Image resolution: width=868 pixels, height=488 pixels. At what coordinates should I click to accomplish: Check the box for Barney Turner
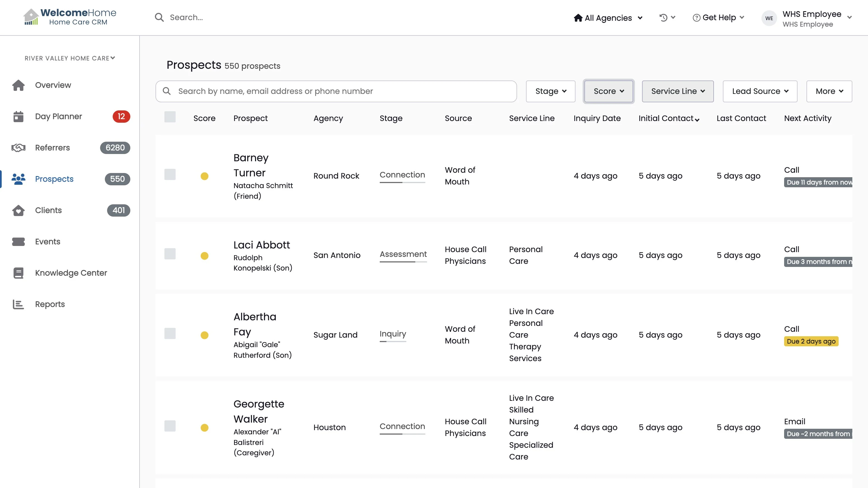tap(170, 174)
